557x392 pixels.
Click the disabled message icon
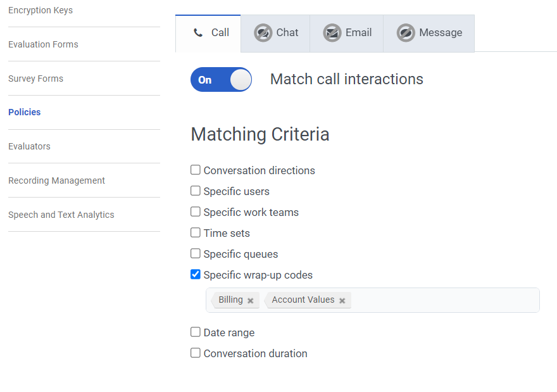(x=406, y=33)
